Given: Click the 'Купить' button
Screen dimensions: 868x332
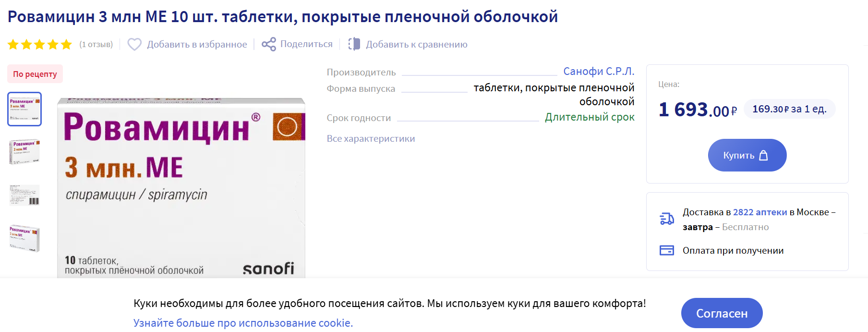Looking at the screenshot, I should click(747, 155).
